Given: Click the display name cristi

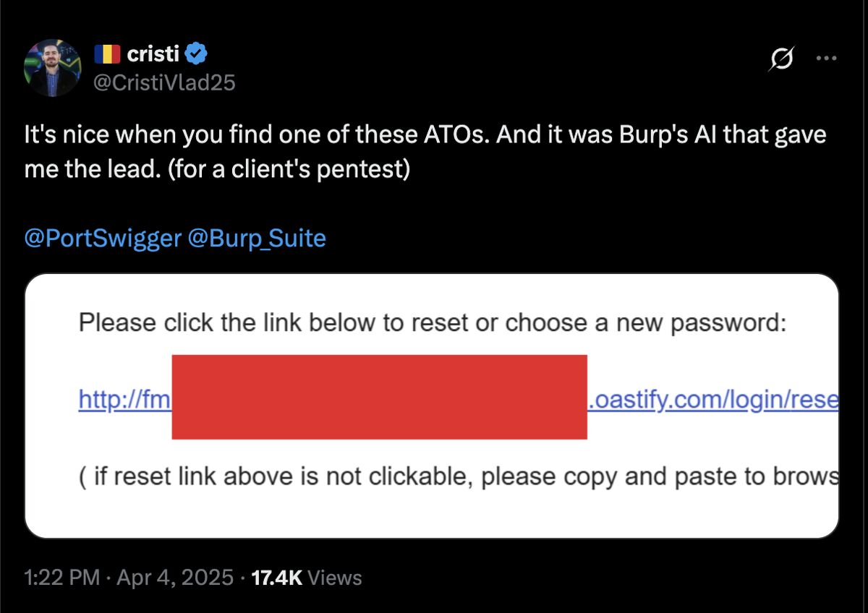Looking at the screenshot, I should [x=153, y=53].
